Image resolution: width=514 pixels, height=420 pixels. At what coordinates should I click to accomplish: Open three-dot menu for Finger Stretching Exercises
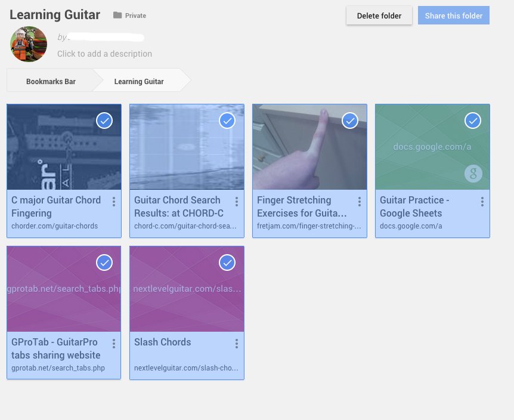tap(360, 202)
